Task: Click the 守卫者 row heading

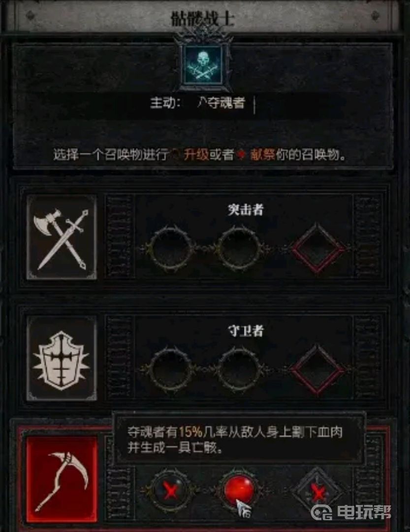Action: (246, 331)
